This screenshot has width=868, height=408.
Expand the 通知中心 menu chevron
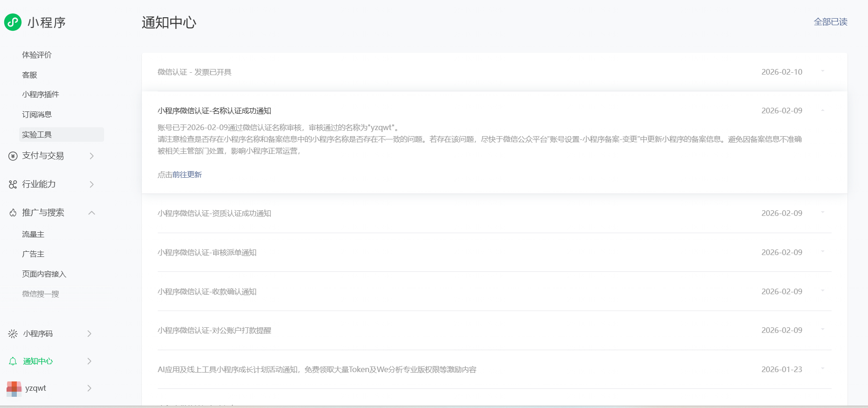[89, 361]
